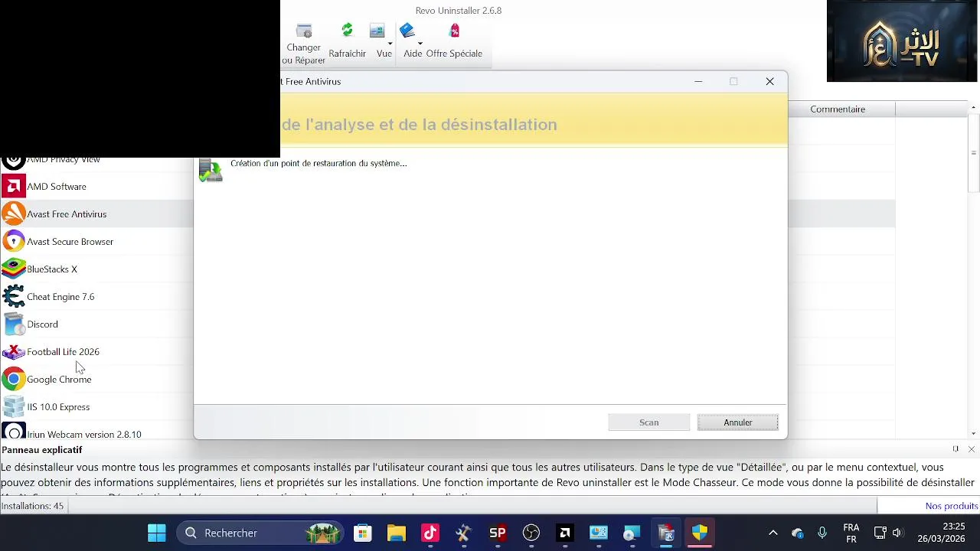Click the Aide blue book icon

(407, 31)
